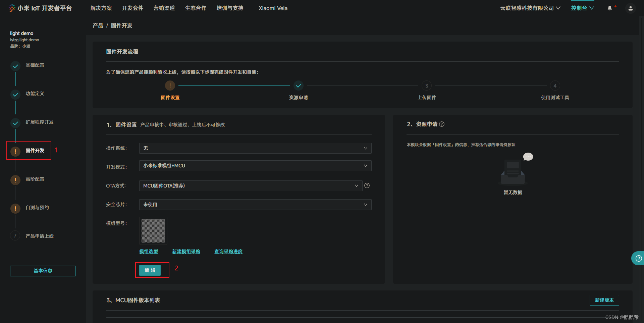Click the Xiaomi IoT platform logo
The height and width of the screenshot is (323, 644).
40,8
